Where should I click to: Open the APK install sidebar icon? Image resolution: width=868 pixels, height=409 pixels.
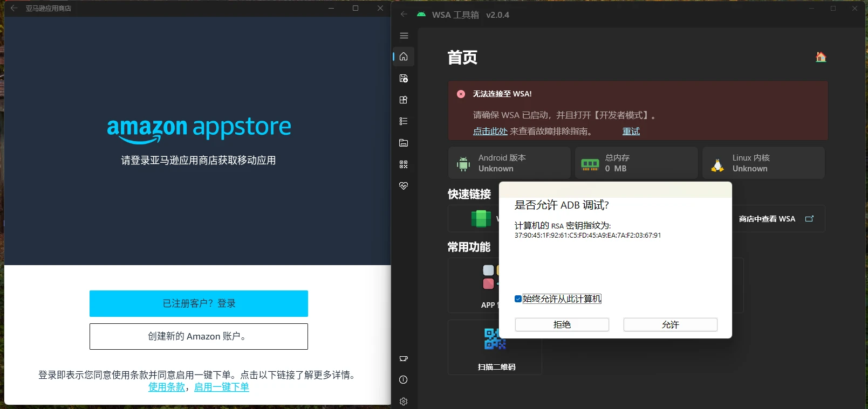[x=404, y=78]
